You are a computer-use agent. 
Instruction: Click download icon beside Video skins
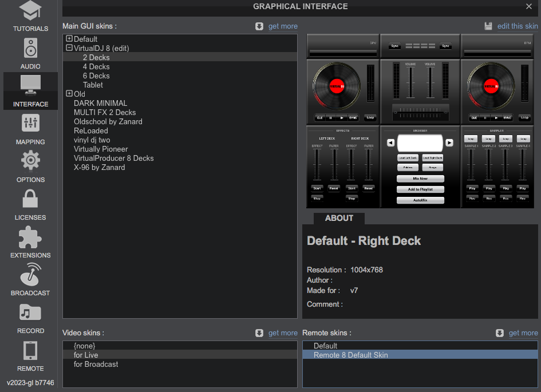[259, 333]
